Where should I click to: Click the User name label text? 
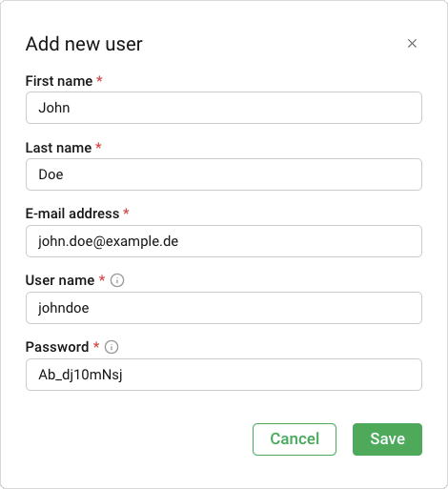[60, 280]
